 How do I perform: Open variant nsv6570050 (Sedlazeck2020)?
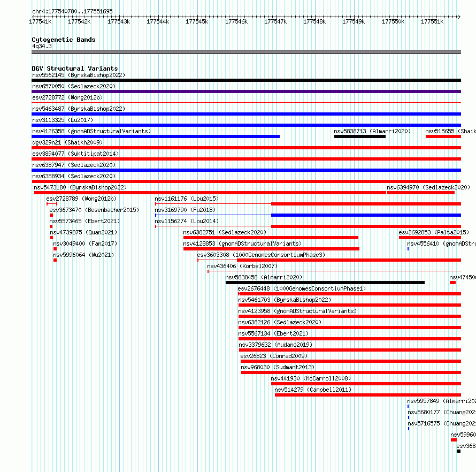tap(74, 86)
